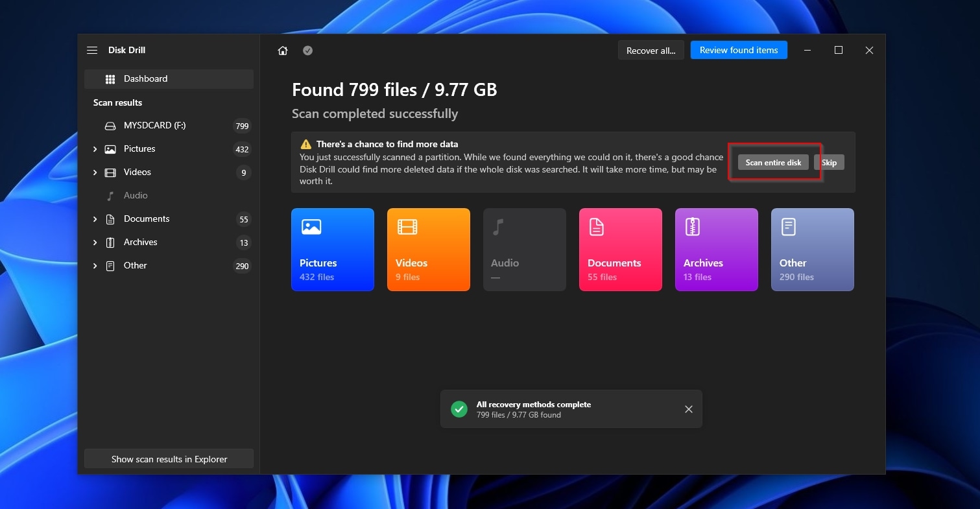This screenshot has height=509, width=980.
Task: Expand the Other tree node
Action: (x=95, y=266)
